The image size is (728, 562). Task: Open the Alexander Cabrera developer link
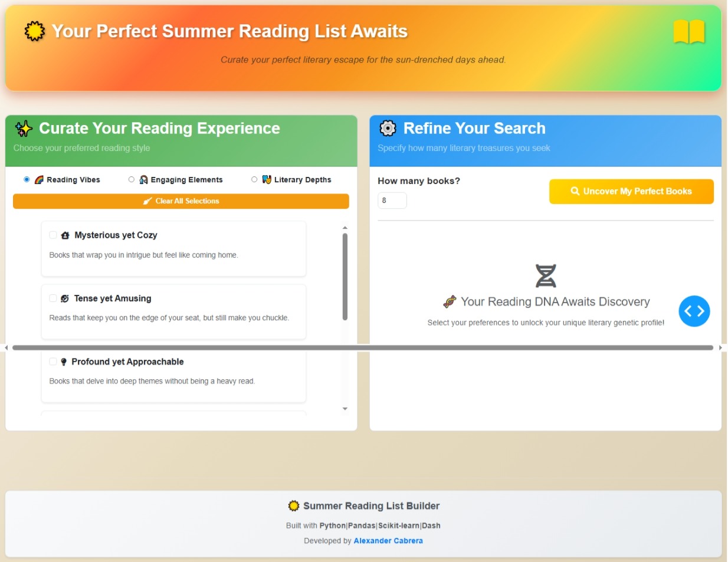388,541
